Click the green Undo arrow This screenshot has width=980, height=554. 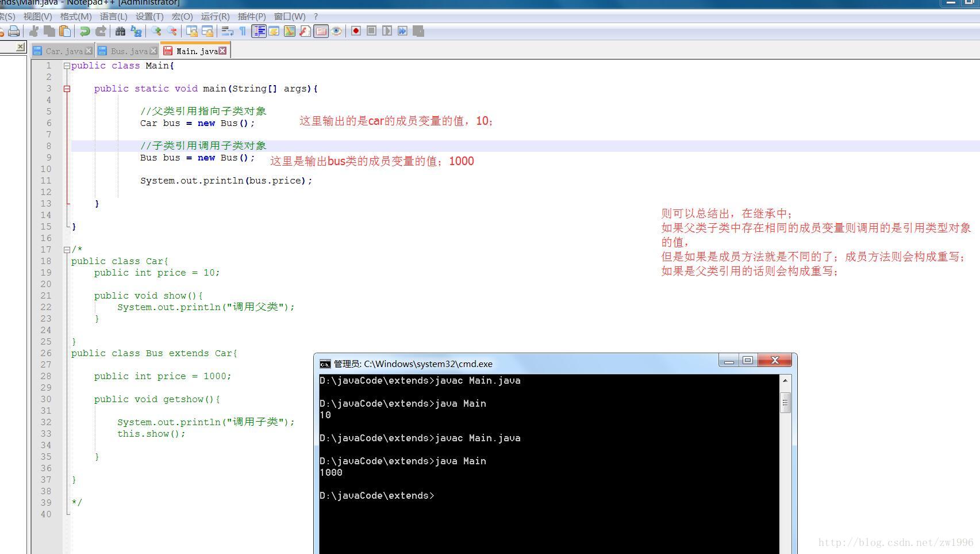pos(85,31)
